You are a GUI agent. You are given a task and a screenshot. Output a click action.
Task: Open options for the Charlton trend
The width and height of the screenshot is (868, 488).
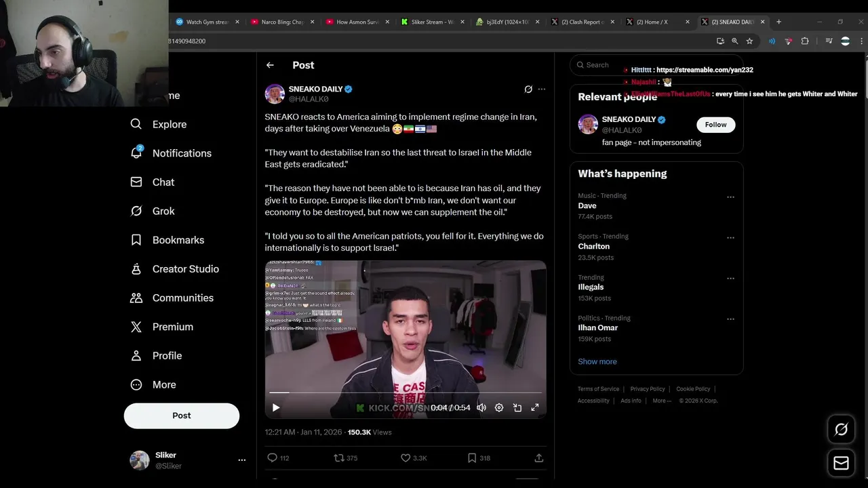click(730, 238)
